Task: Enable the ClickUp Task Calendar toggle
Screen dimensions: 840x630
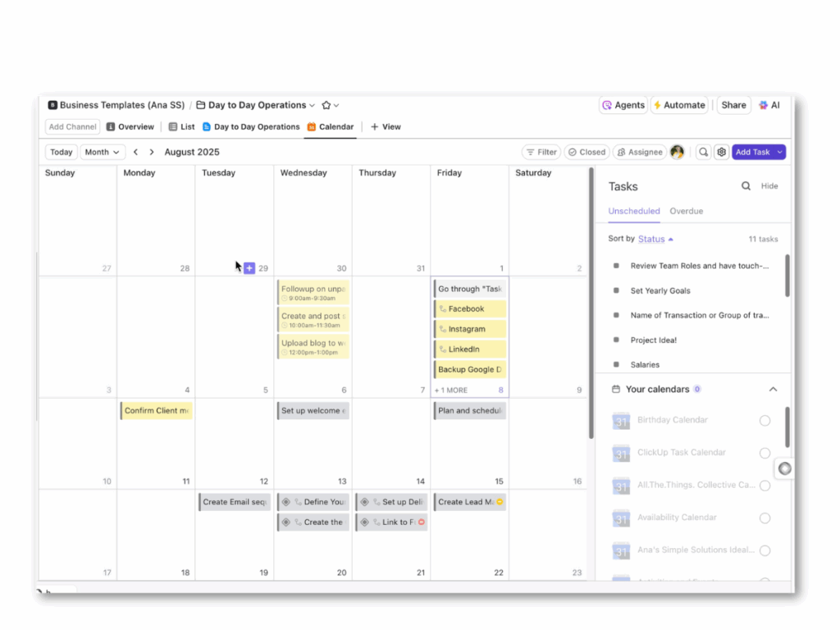Action: (x=765, y=453)
